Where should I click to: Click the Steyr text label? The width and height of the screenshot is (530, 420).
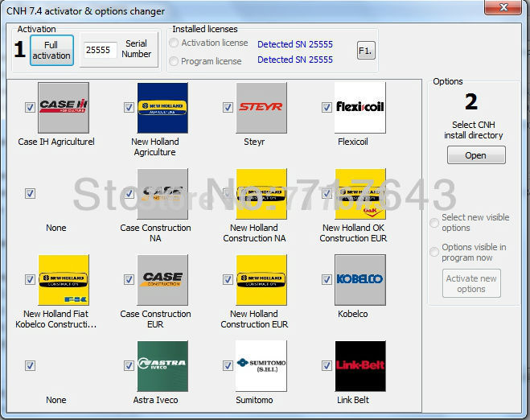pos(254,142)
